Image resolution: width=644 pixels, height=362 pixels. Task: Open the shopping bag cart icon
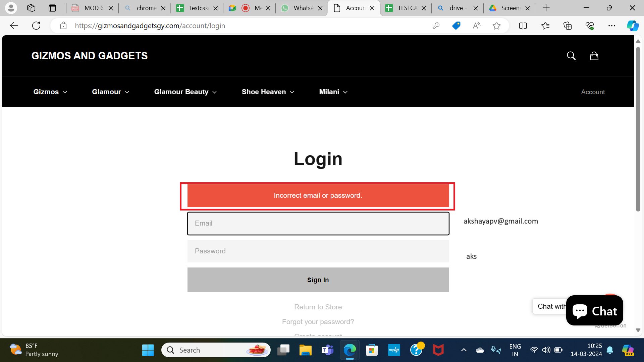pyautogui.click(x=594, y=56)
